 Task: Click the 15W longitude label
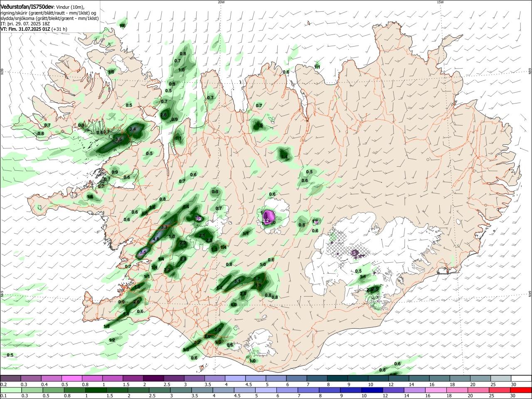click(440, 2)
